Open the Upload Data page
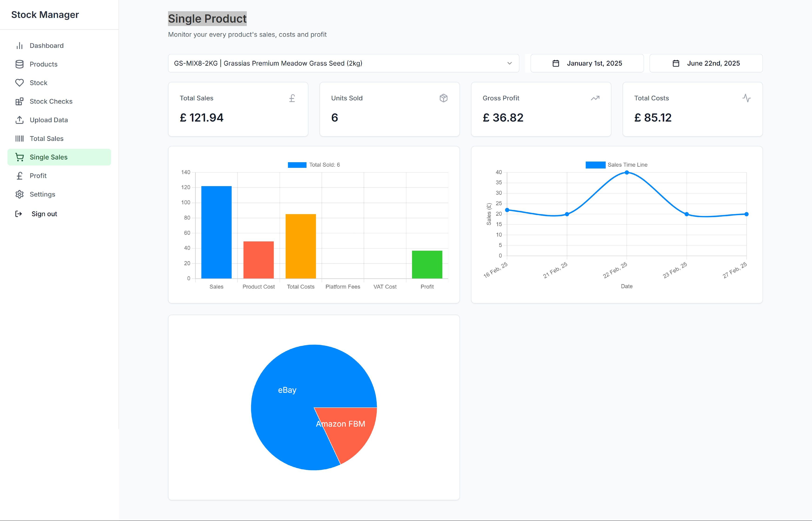This screenshot has height=521, width=812. click(x=59, y=120)
